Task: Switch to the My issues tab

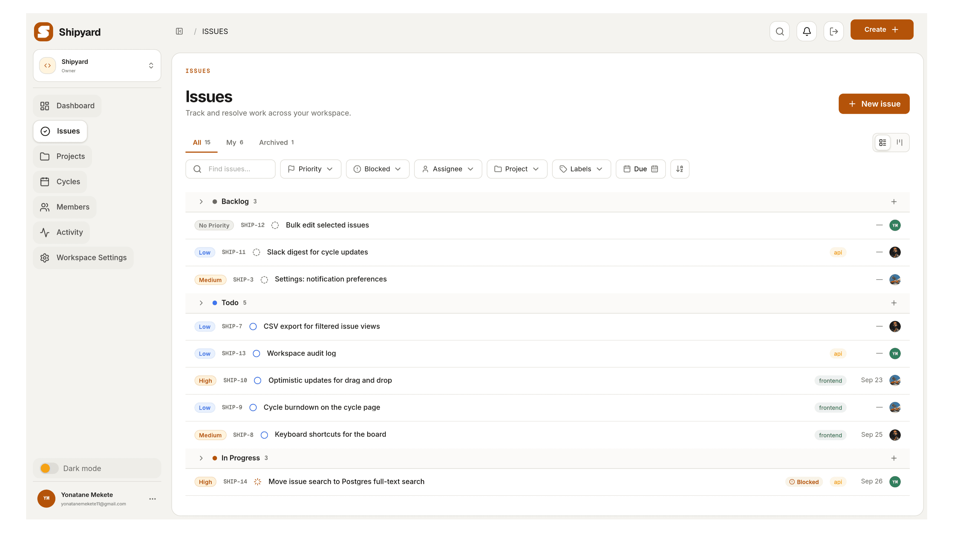Action: 234,142
